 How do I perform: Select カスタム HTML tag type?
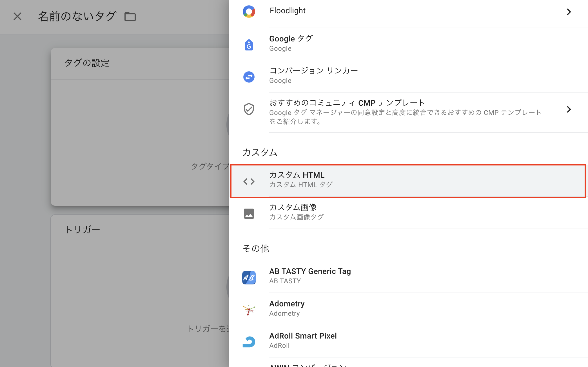408,181
